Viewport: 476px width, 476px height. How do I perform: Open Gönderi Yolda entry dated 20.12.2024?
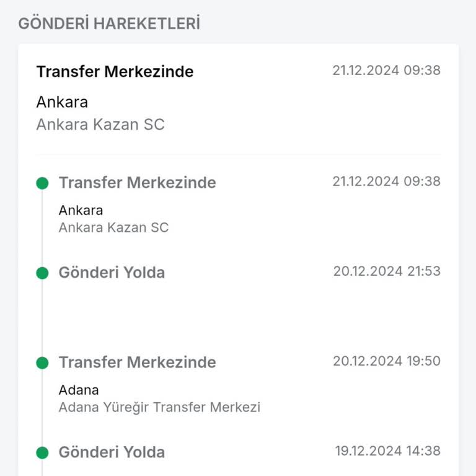click(112, 273)
